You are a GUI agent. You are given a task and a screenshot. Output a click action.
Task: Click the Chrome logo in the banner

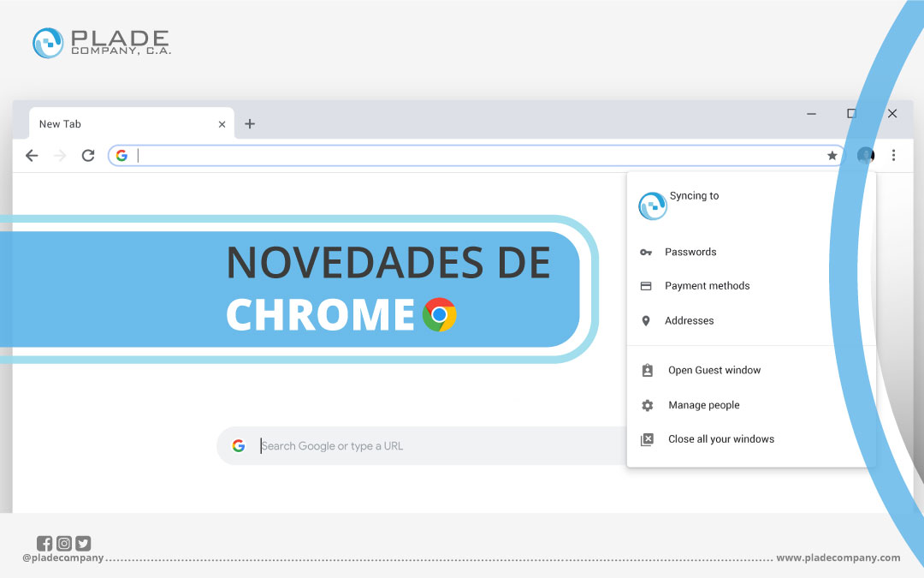[x=439, y=314]
